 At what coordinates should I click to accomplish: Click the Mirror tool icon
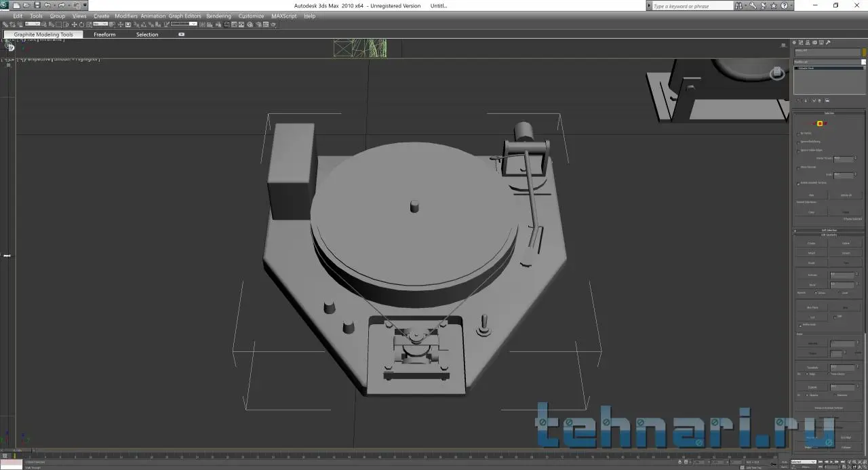(202, 24)
